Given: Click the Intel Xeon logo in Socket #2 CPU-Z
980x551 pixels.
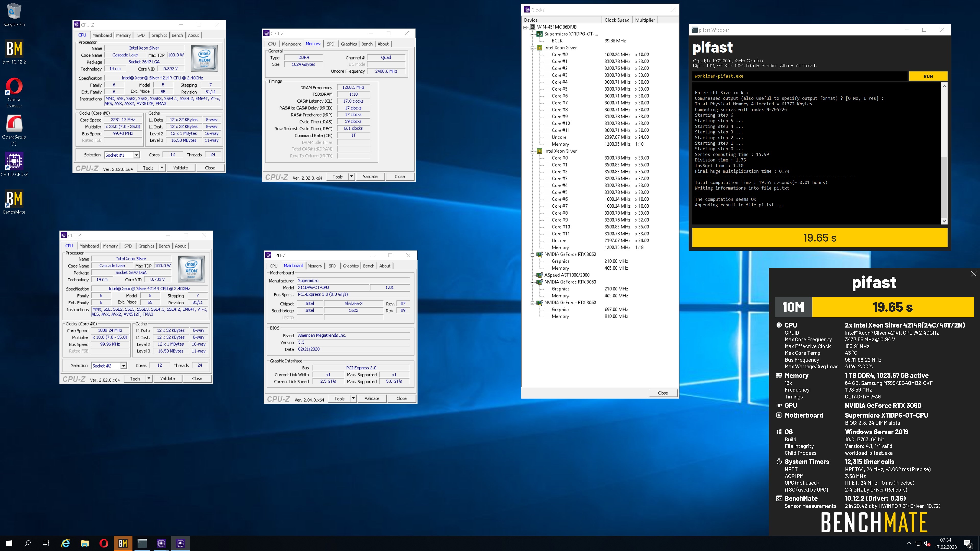Looking at the screenshot, I should (191, 269).
